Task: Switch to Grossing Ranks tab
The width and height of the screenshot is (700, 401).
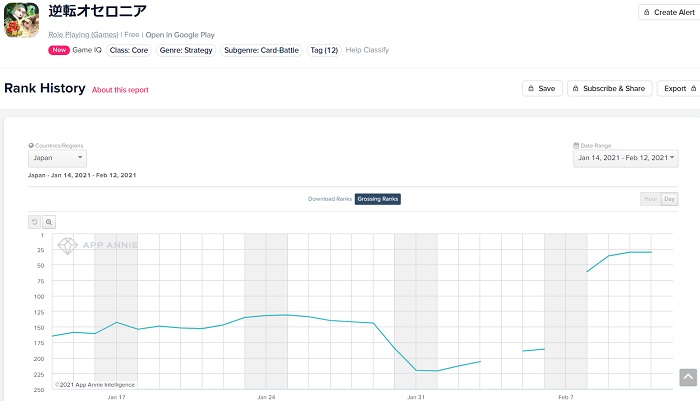Action: coord(378,199)
